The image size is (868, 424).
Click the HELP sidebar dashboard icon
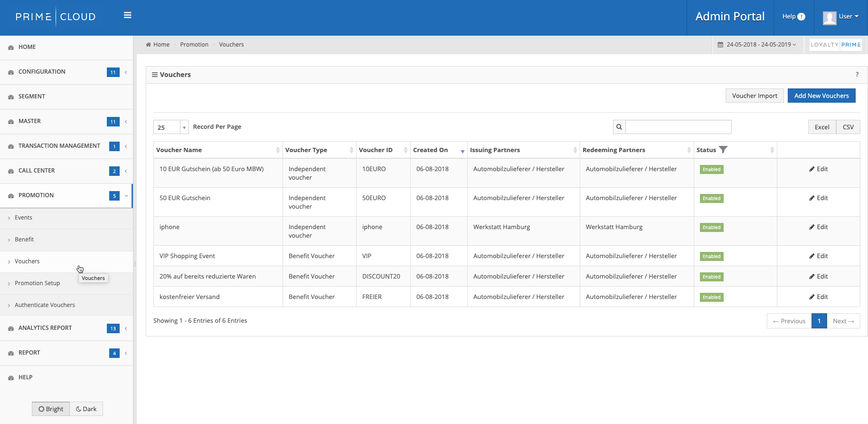click(x=11, y=378)
